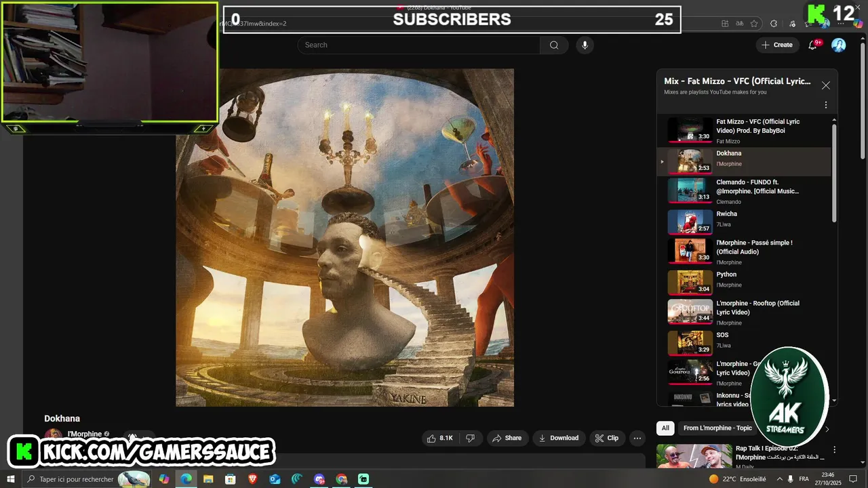Click the YouTube search box

(x=418, y=45)
